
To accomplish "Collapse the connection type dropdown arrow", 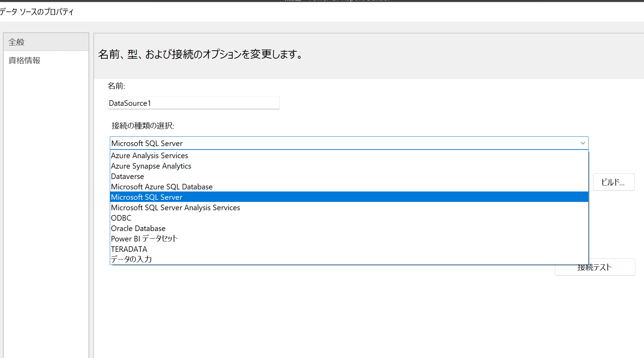I will pos(582,143).
